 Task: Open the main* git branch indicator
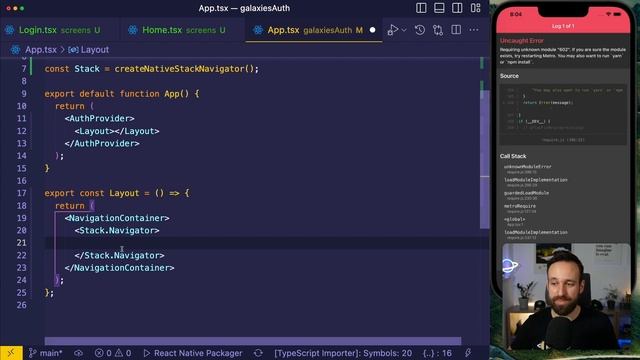(46, 353)
